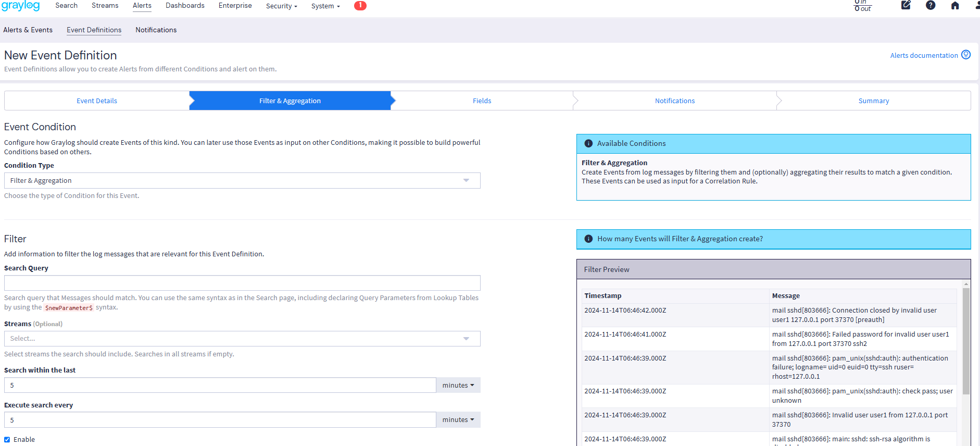Viewport: 980px width, 446px height.
Task: Switch to the Notifications sub-tab
Action: 156,30
